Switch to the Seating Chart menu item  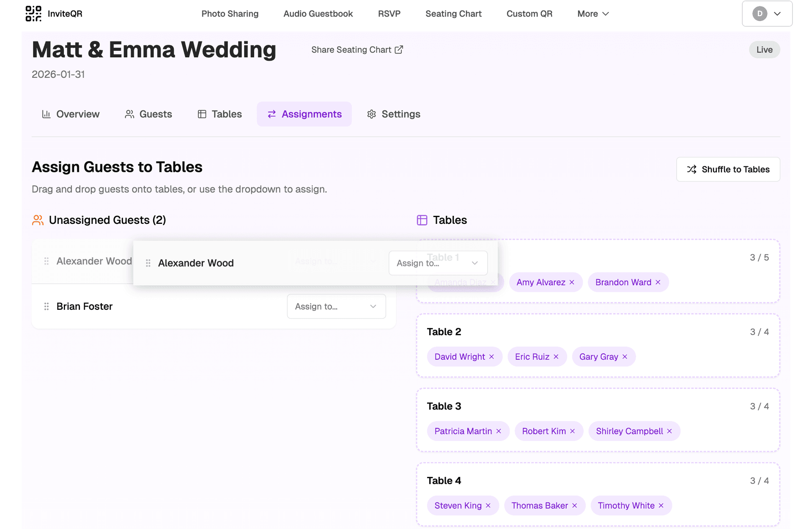pyautogui.click(x=453, y=14)
